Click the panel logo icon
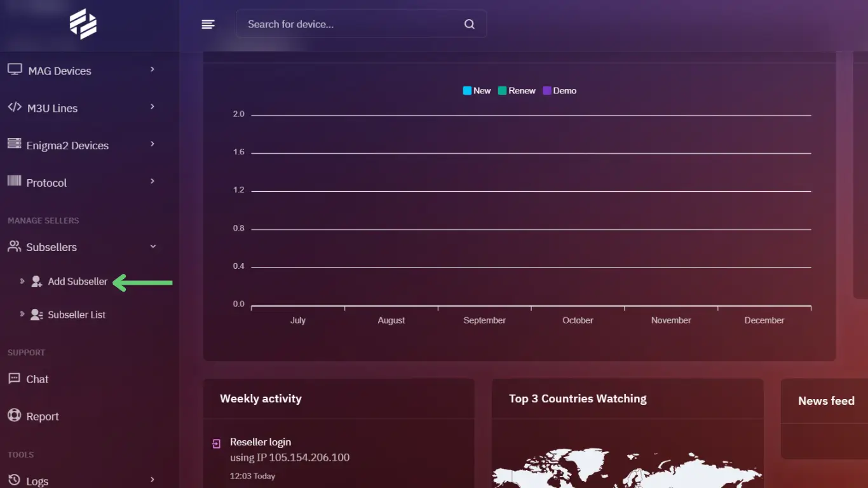 83,25
